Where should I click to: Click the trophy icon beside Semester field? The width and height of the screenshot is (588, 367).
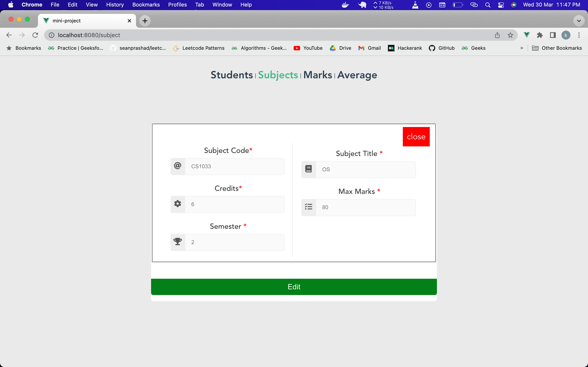click(178, 242)
